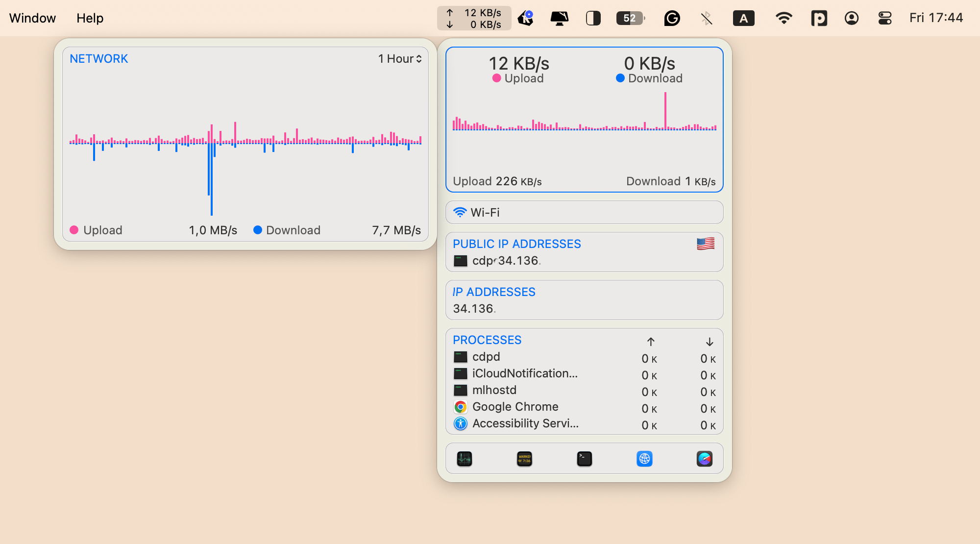
Task: Expand the 1 Hour time range dropdown
Action: (x=400, y=59)
